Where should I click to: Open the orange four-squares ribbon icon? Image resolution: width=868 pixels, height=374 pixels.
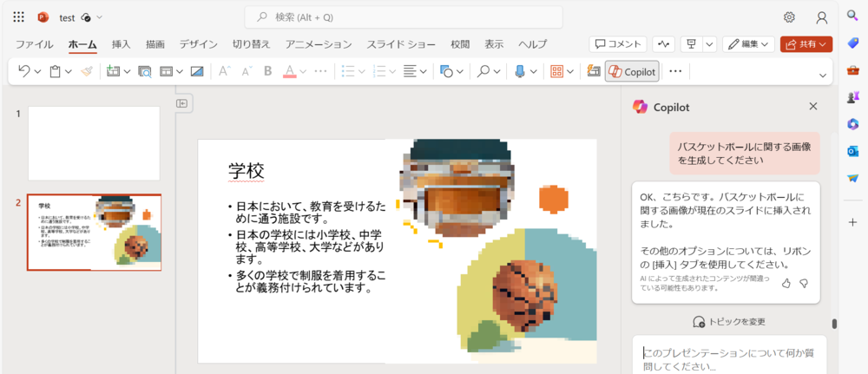coord(557,71)
